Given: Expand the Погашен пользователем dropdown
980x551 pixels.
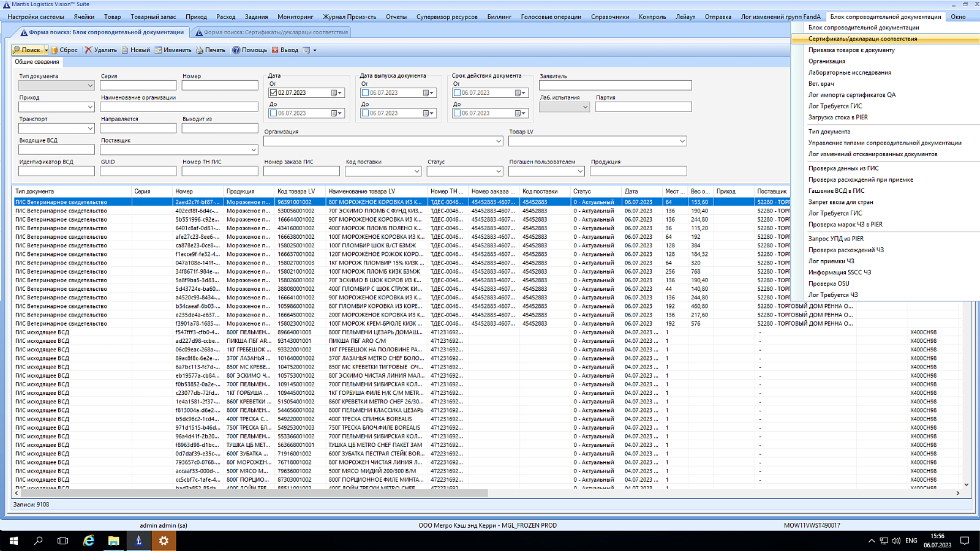Looking at the screenshot, I should [580, 171].
